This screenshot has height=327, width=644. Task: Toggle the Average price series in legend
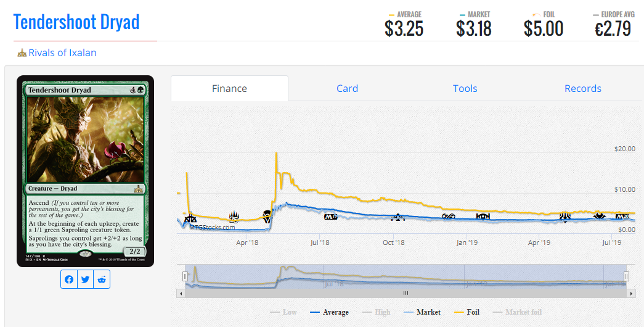[x=329, y=312]
